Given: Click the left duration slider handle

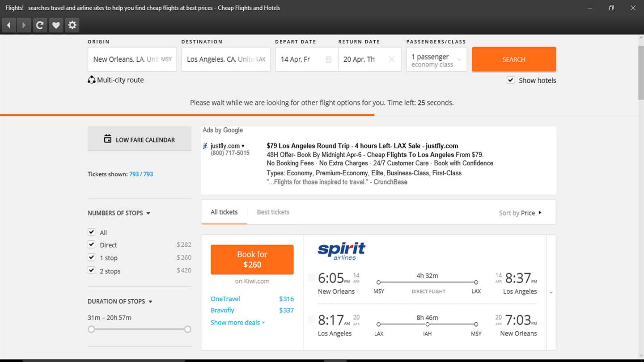Looking at the screenshot, I should (x=92, y=329).
